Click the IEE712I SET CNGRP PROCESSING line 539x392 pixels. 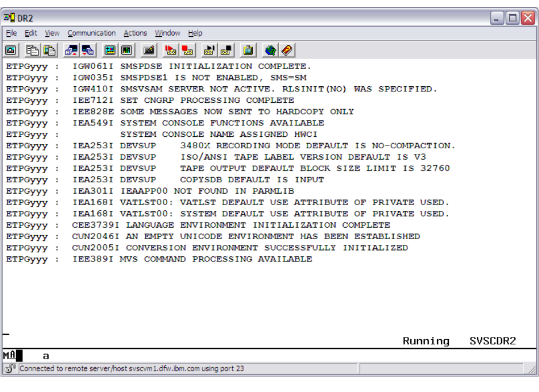(x=150, y=101)
